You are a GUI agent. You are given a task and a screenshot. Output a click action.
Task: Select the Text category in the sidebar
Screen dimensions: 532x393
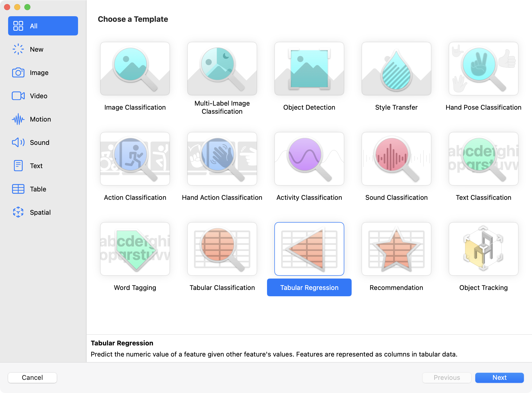click(x=36, y=166)
